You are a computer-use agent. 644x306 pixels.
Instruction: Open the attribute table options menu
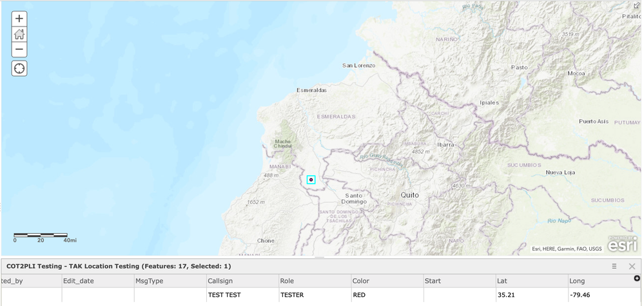(614, 266)
